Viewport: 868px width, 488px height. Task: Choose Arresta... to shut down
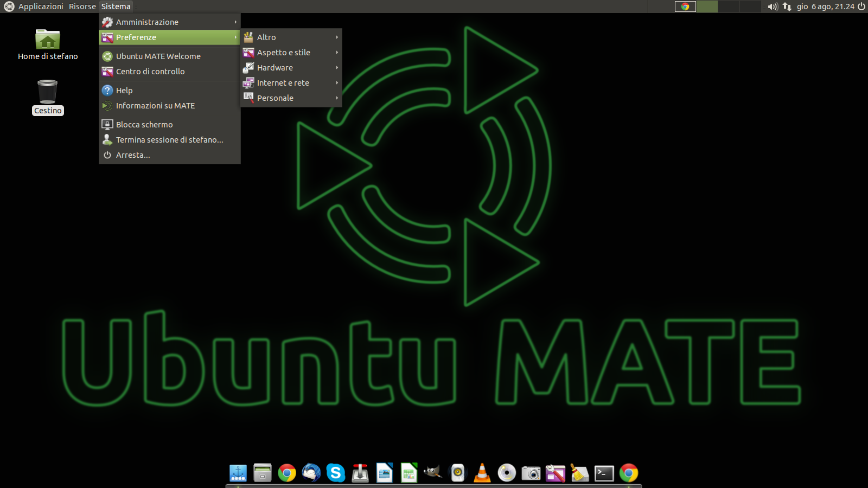pyautogui.click(x=170, y=155)
